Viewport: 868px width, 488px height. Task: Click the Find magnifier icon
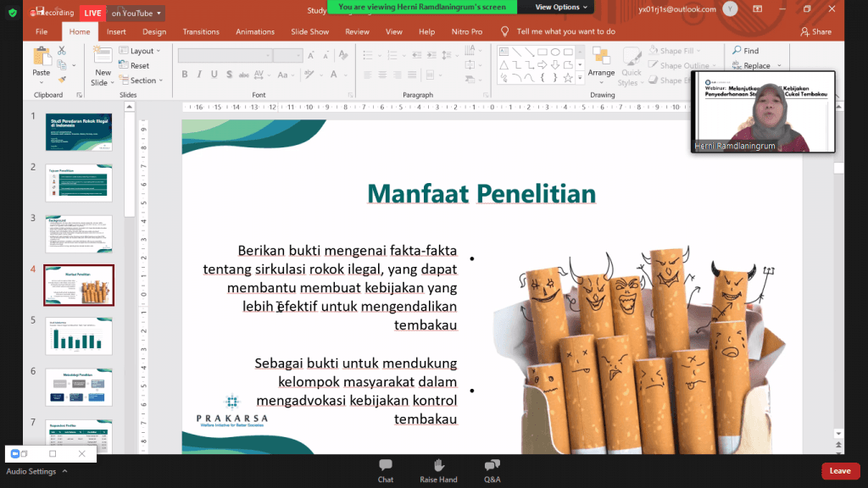[737, 50]
